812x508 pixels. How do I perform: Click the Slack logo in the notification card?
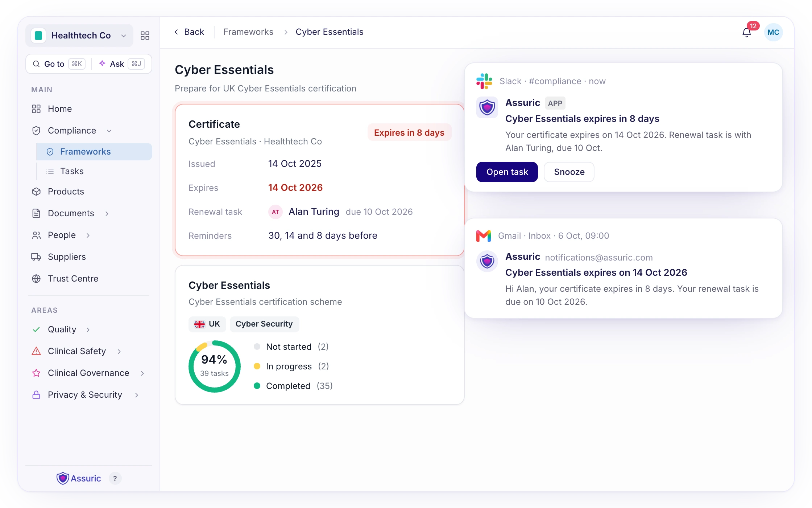pos(484,81)
